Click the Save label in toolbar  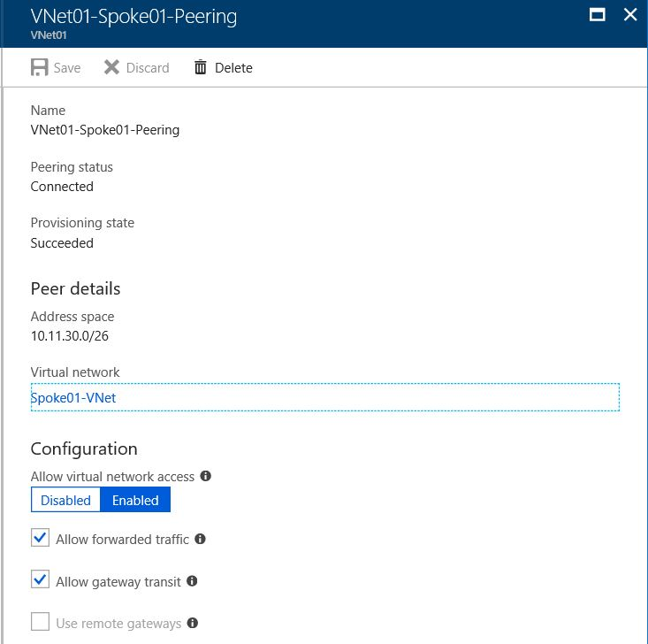[67, 68]
